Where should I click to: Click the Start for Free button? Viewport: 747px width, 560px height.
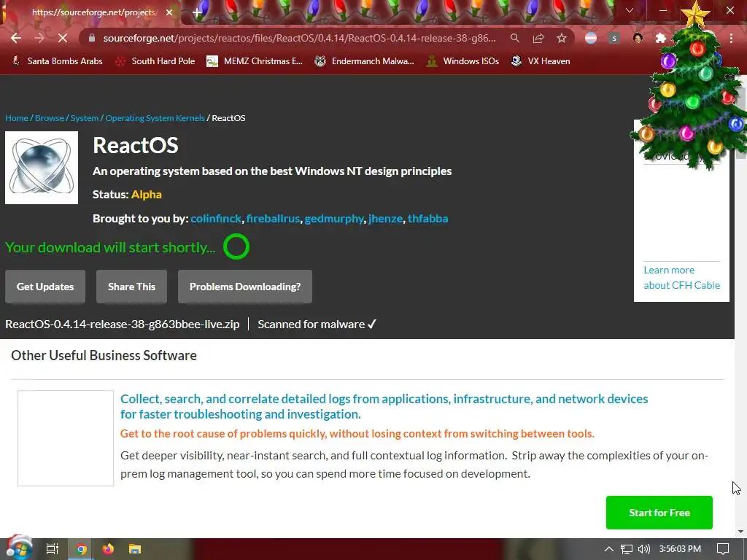(x=659, y=513)
